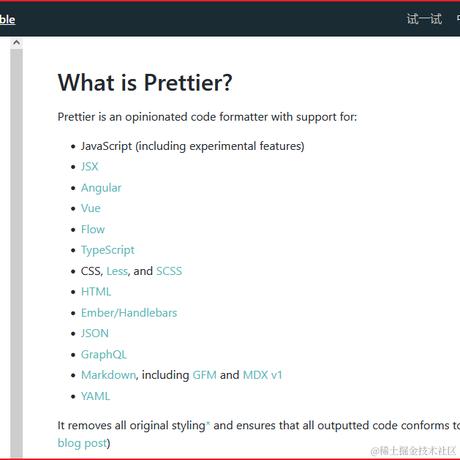Open the Flow link

(93, 229)
